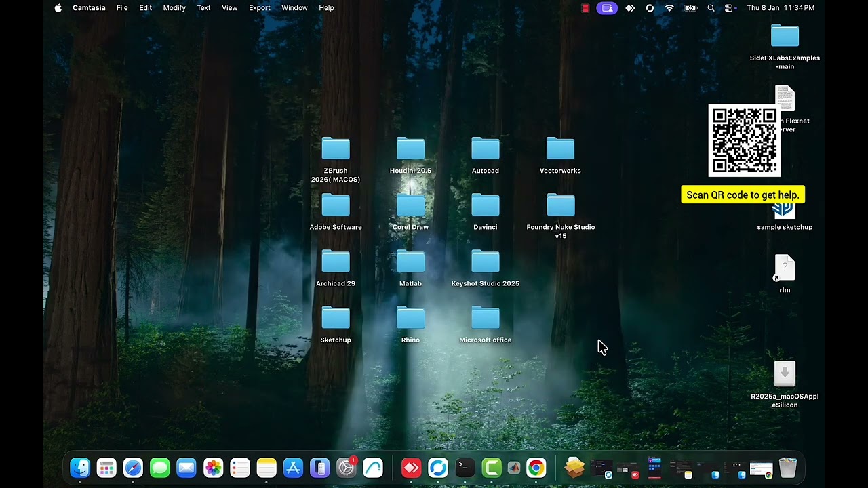Open the Edit menu

point(146,8)
